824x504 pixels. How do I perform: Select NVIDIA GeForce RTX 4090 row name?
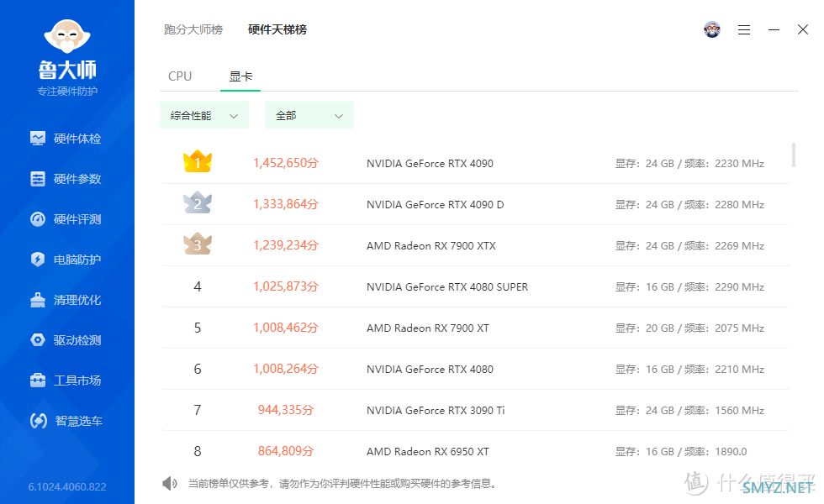[430, 163]
